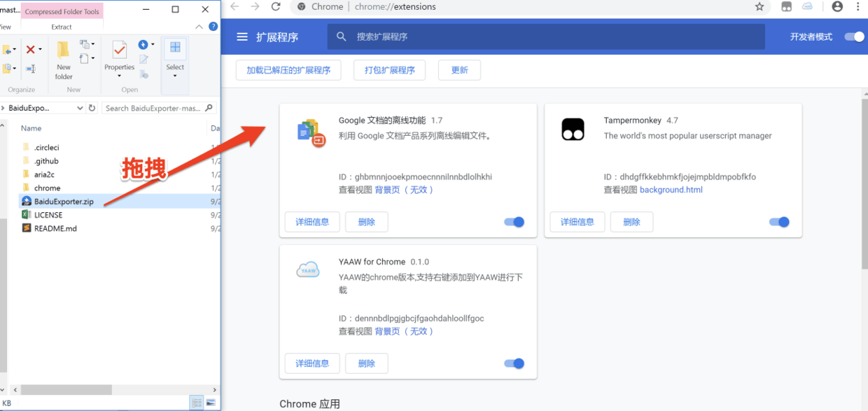Screen dimensions: 868x411
Task: Click the extensions search field
Action: tap(546, 36)
